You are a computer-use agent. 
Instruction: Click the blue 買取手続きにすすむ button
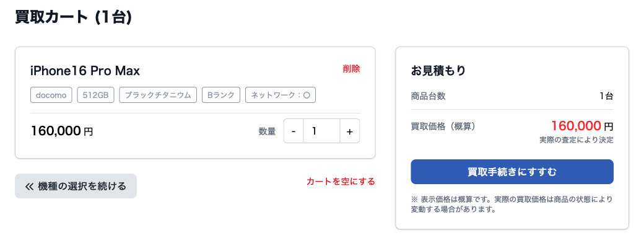[511, 172]
